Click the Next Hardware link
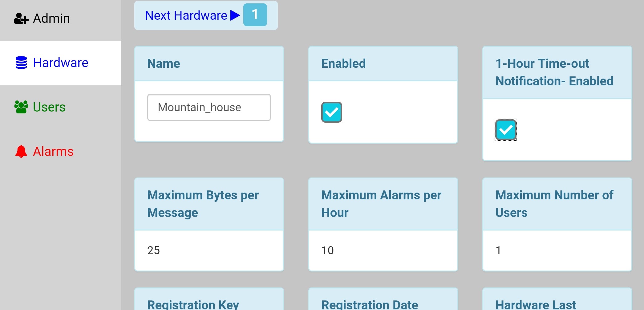 [x=186, y=15]
